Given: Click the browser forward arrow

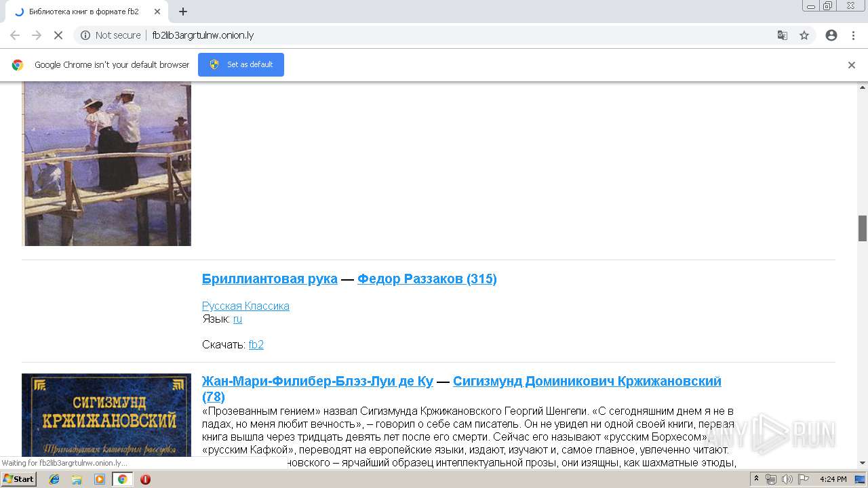Looking at the screenshot, I should pos(37,35).
